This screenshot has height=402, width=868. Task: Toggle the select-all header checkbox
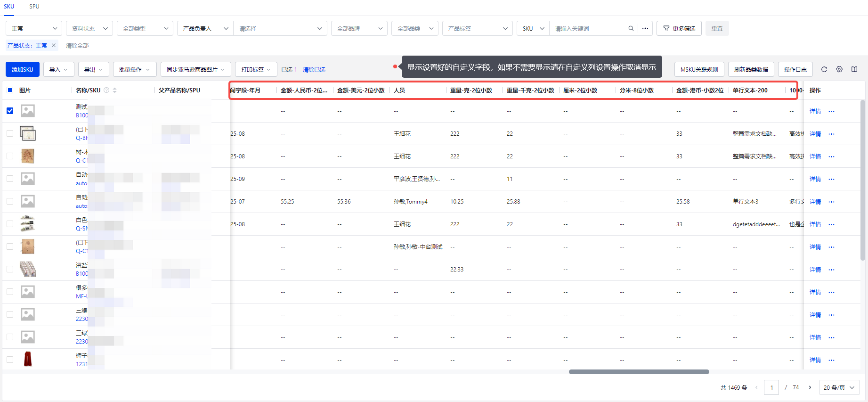pyautogui.click(x=10, y=90)
